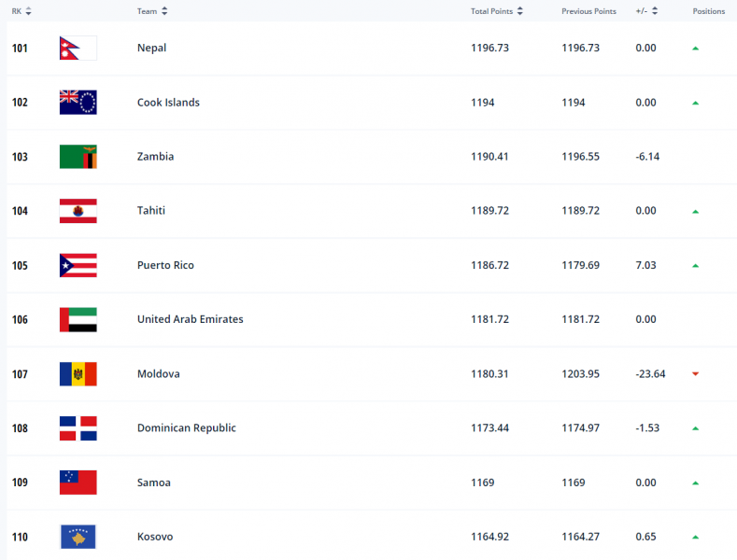Screen dimensions: 737x560
Task: Click the Cook Islands flag icon
Action: coord(78,103)
